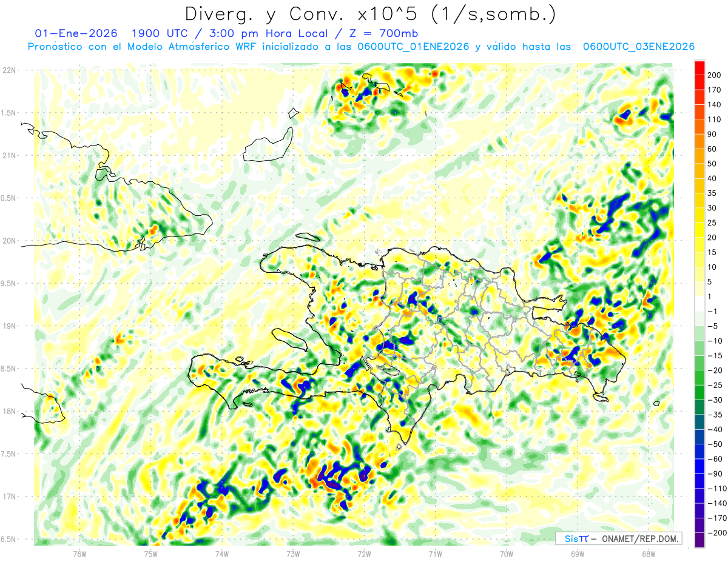This screenshot has width=728, height=562.
Task: Click the '72W' longitude label
Action: pos(364,554)
